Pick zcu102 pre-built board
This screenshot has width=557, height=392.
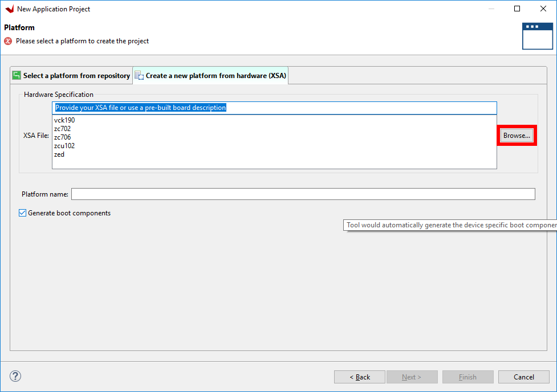coord(64,146)
